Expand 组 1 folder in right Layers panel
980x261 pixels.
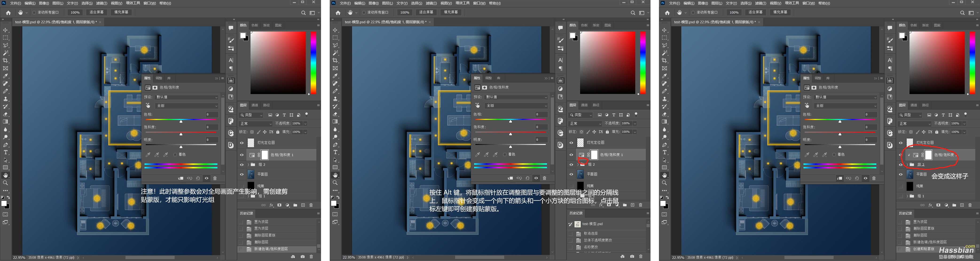[907, 196]
